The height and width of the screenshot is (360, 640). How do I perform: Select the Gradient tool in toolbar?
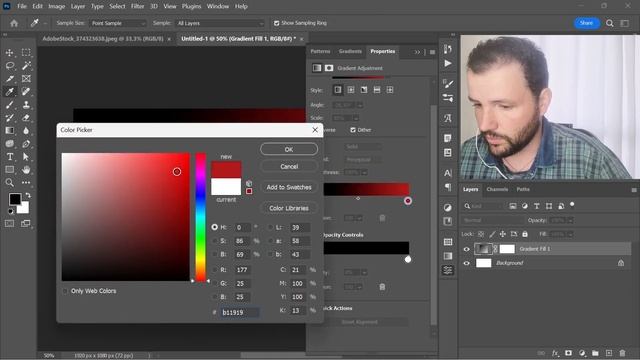(9, 131)
